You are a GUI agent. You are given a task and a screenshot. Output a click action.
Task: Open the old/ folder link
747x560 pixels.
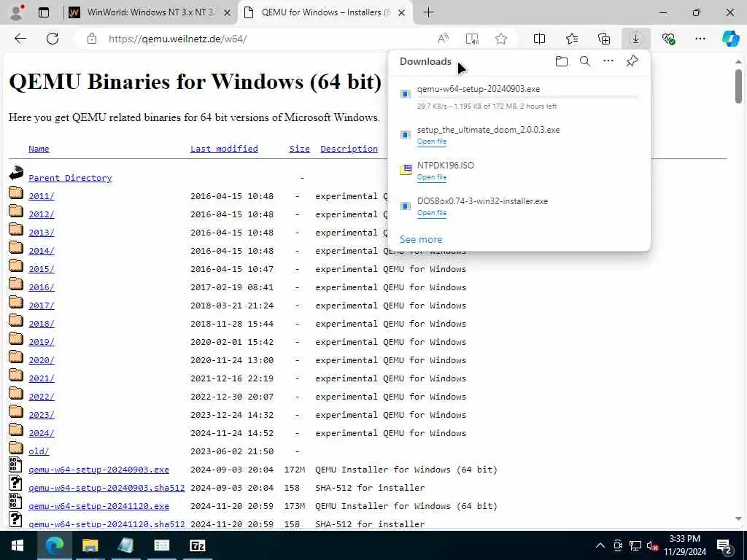(39, 451)
